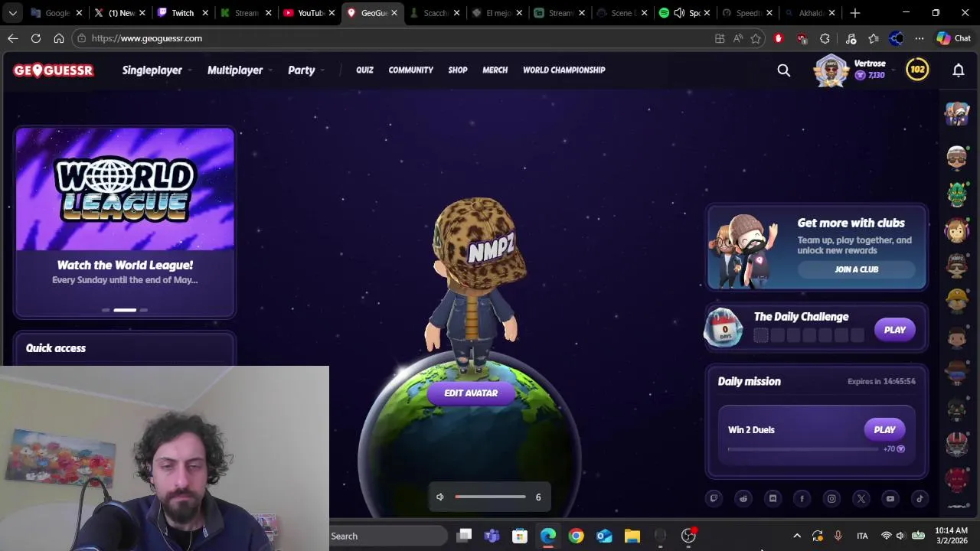Open Microsoft Teams from the taskbar
The image size is (980, 551).
click(x=492, y=536)
